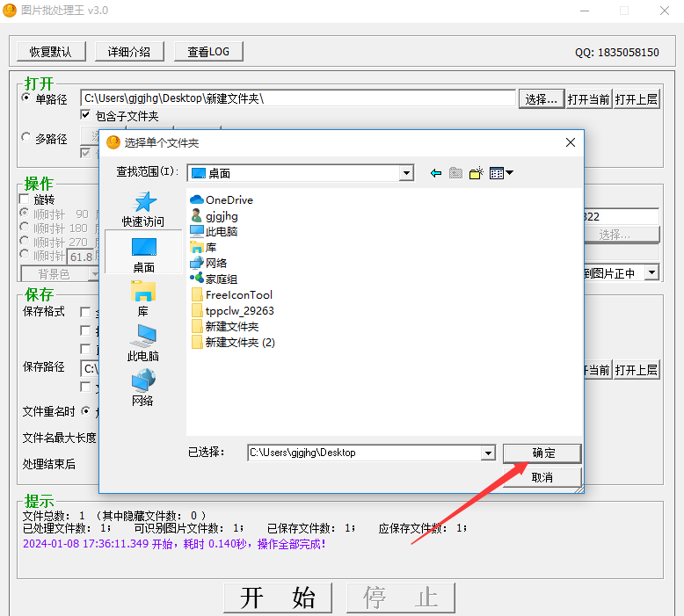684x616 pixels.
Task: Open 背景色 dropdown
Action: click(x=94, y=274)
